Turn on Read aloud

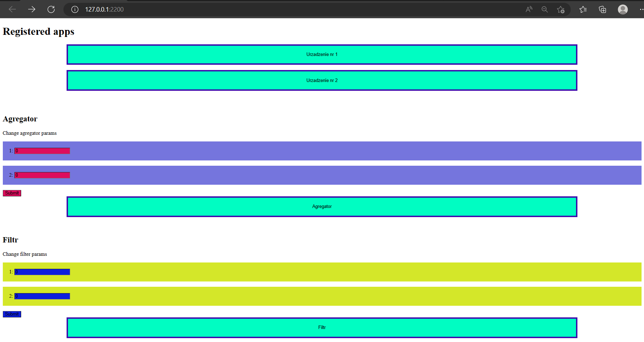(529, 9)
